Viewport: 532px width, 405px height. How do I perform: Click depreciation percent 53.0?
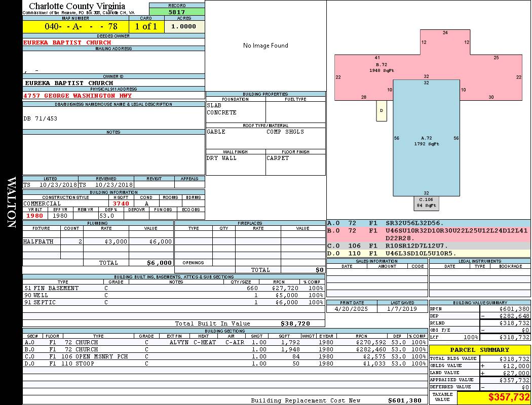[107, 216]
